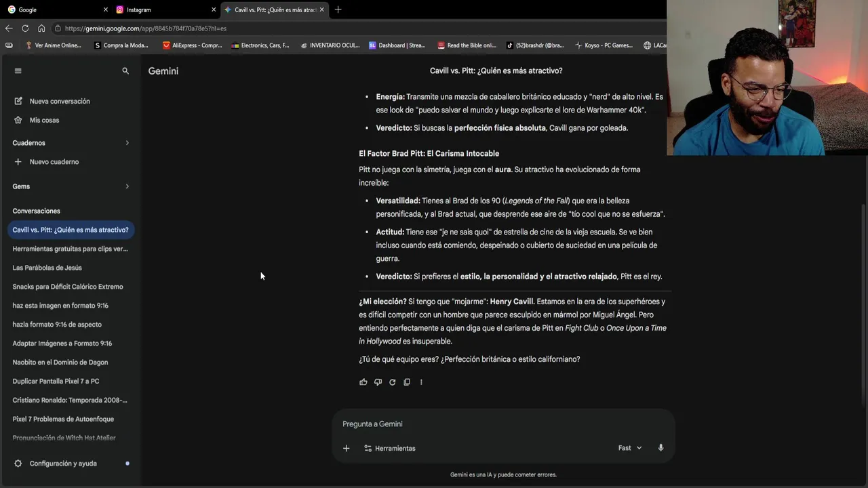Expand the Gems section chevron
The width and height of the screenshot is (868, 488).
click(x=127, y=186)
